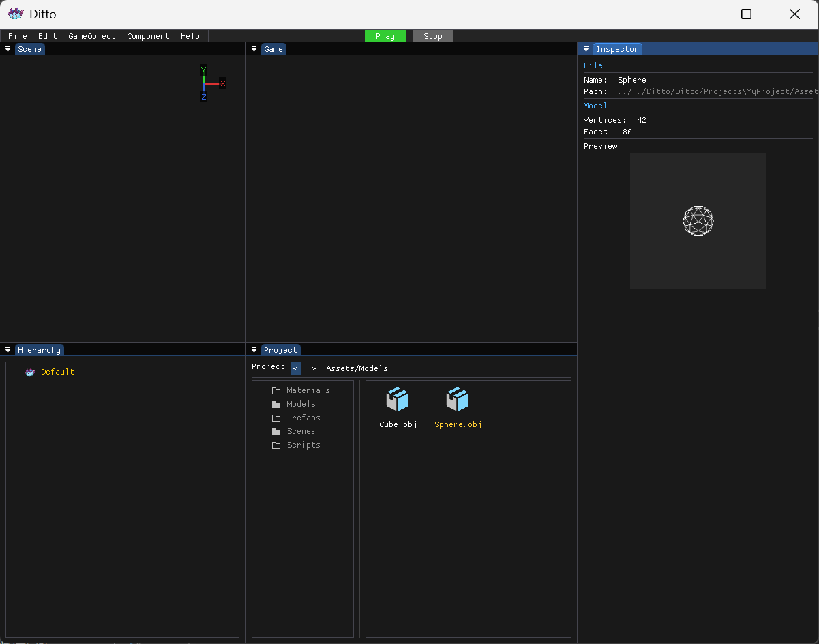Image resolution: width=819 pixels, height=644 pixels.
Task: Select the Default scene in Hierarchy
Action: [57, 372]
